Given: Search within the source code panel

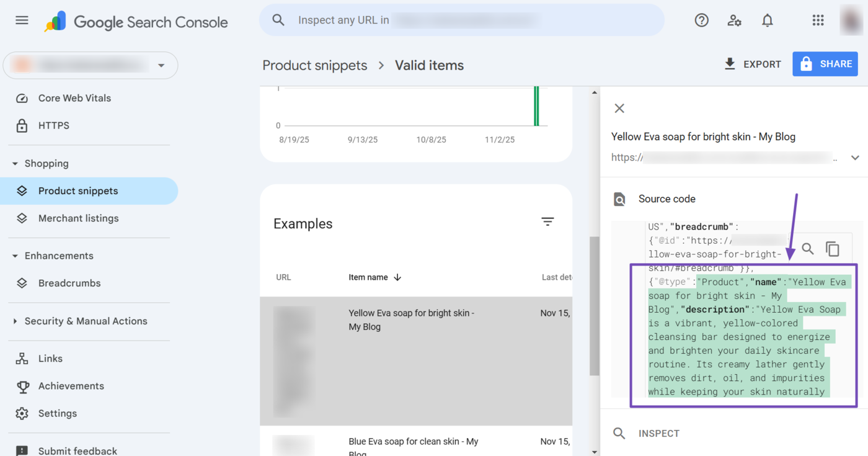Looking at the screenshot, I should click(808, 248).
